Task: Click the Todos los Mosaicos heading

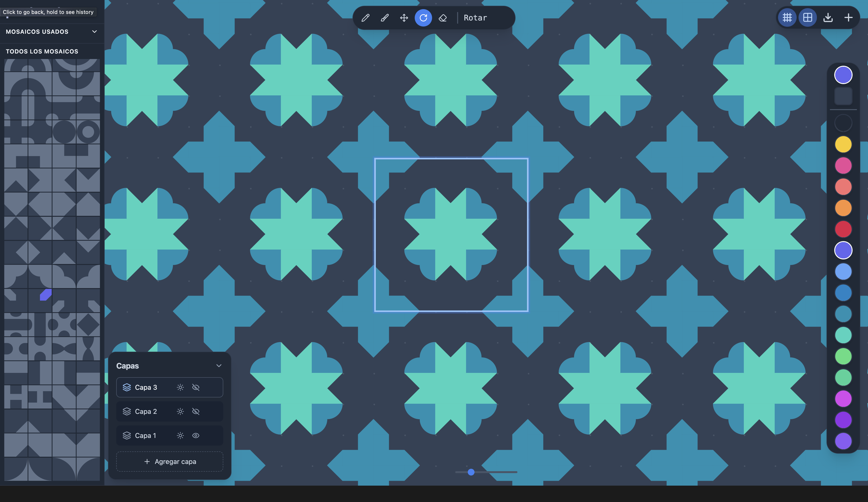Action: pyautogui.click(x=42, y=51)
